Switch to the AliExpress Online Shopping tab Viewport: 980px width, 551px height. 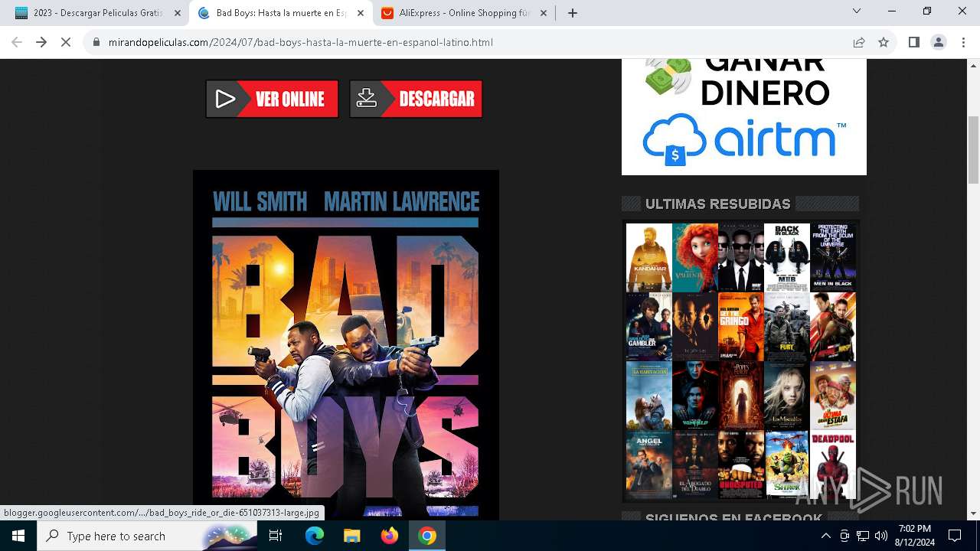464,13
